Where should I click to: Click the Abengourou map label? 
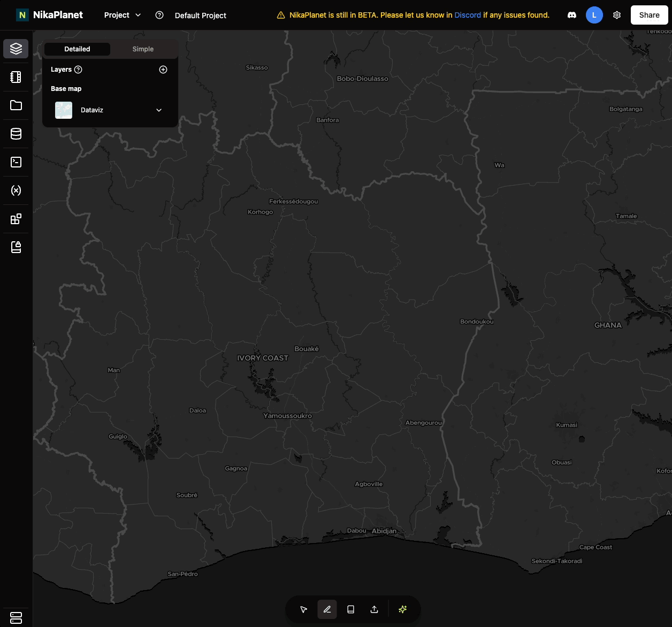coord(424,423)
